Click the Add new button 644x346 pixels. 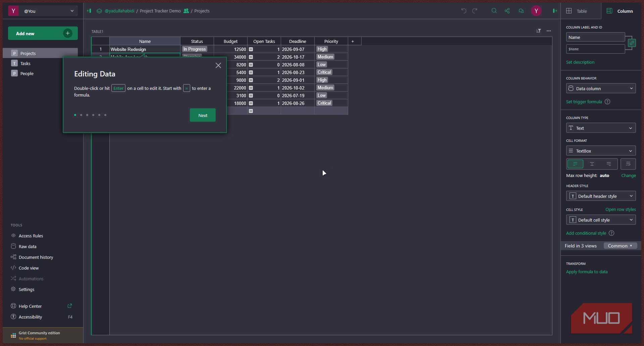coord(43,33)
